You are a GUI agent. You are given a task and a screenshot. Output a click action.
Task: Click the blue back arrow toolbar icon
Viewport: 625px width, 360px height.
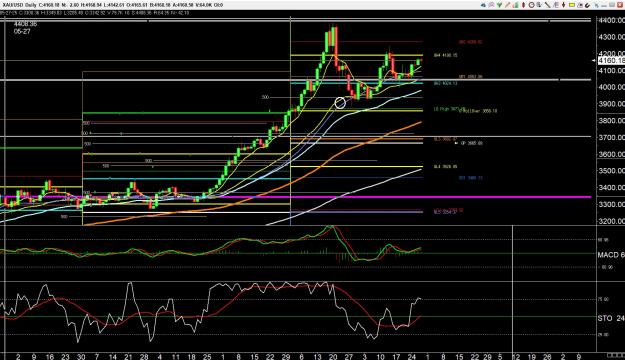pyautogui.click(x=483, y=5)
